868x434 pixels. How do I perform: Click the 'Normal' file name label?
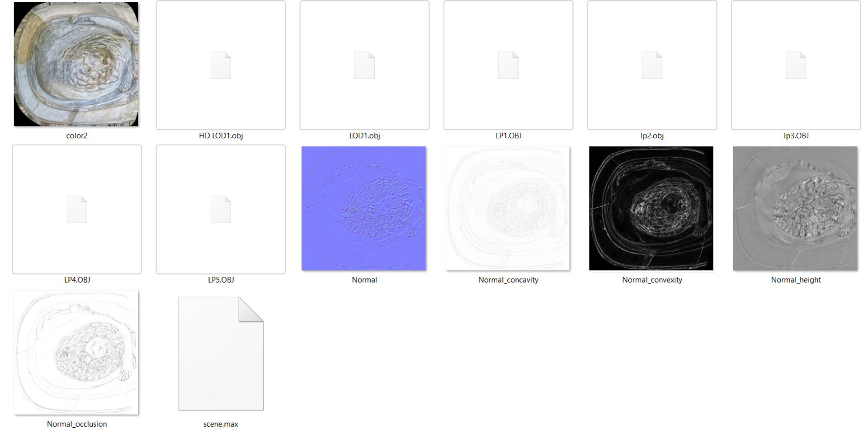pos(364,280)
